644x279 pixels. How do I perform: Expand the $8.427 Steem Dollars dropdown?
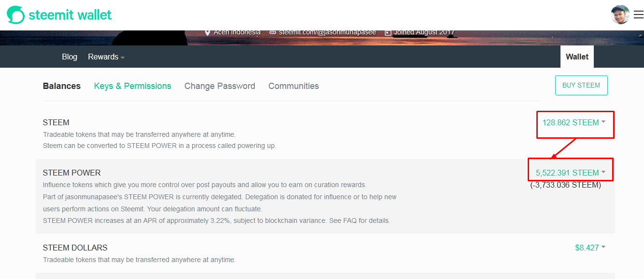pos(590,248)
